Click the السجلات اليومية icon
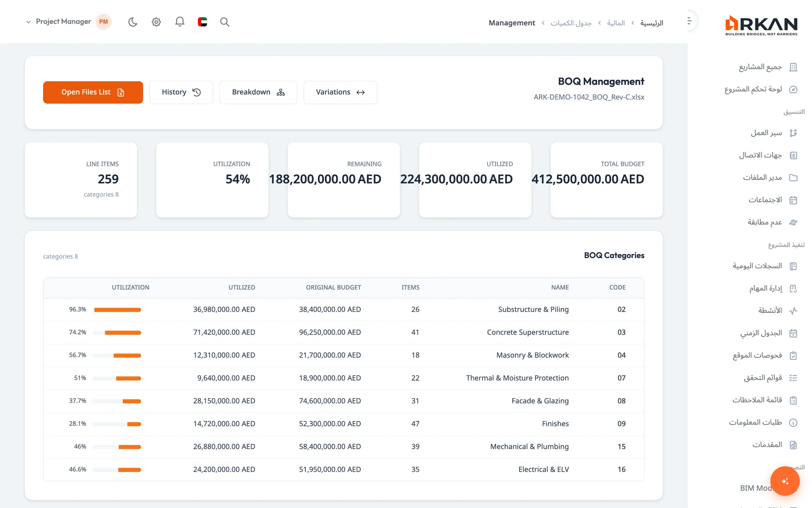The height and width of the screenshot is (508, 812). (x=793, y=266)
